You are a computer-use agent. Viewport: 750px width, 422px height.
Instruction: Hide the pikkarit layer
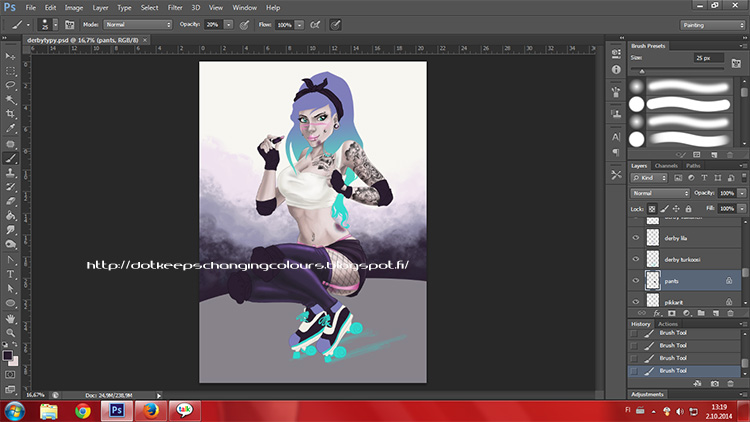(636, 302)
